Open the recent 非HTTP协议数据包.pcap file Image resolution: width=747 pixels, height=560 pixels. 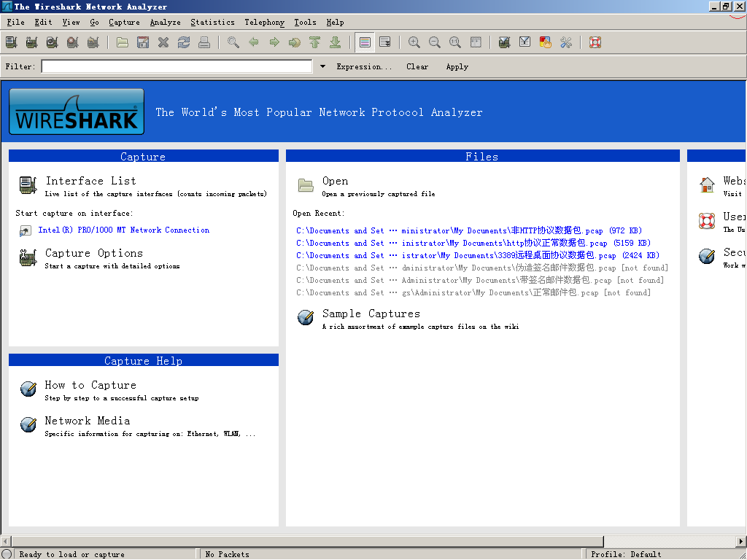(x=469, y=230)
